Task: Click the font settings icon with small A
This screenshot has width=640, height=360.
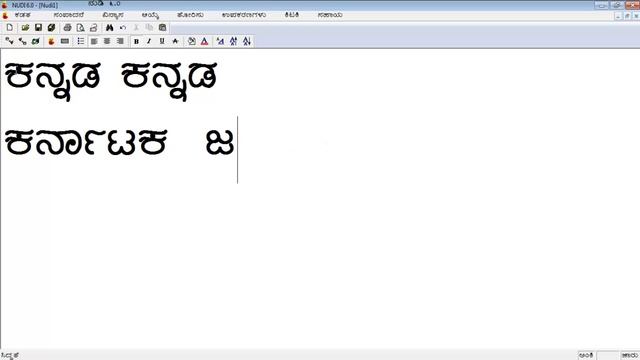Action: coord(220,41)
